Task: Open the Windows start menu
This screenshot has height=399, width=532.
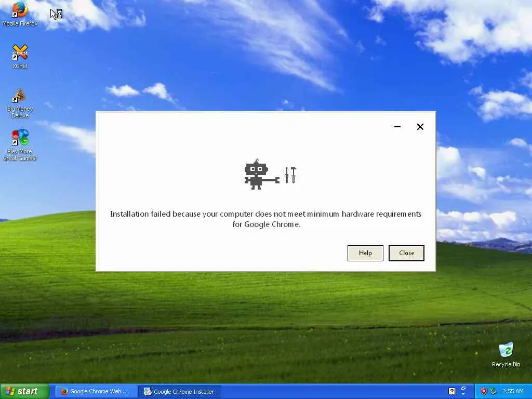Action: point(25,391)
